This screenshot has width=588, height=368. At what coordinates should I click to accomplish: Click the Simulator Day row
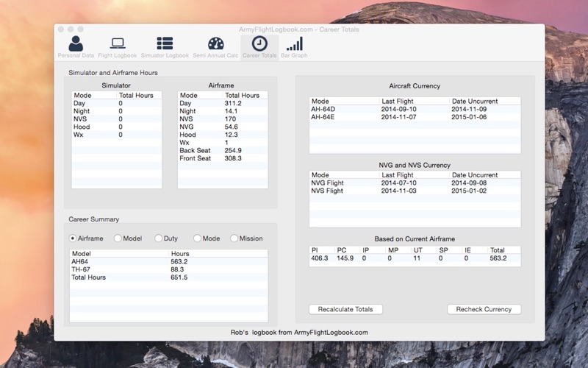(x=117, y=103)
